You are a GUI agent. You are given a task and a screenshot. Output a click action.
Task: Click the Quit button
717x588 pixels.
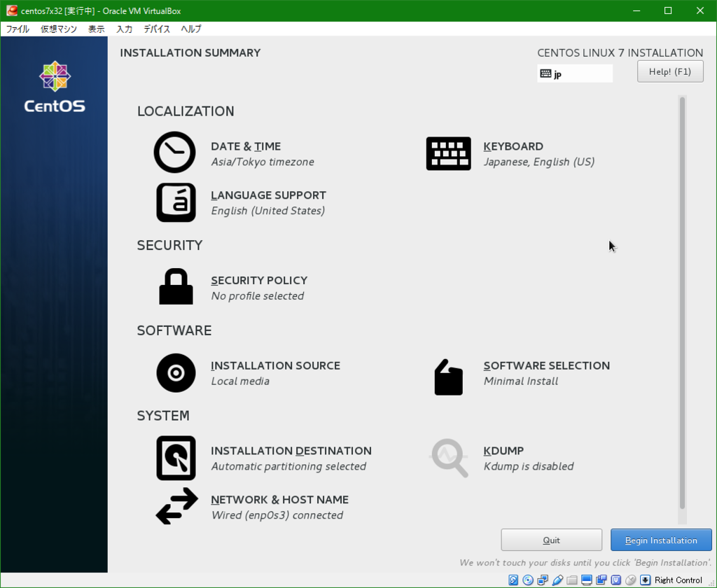(x=551, y=540)
